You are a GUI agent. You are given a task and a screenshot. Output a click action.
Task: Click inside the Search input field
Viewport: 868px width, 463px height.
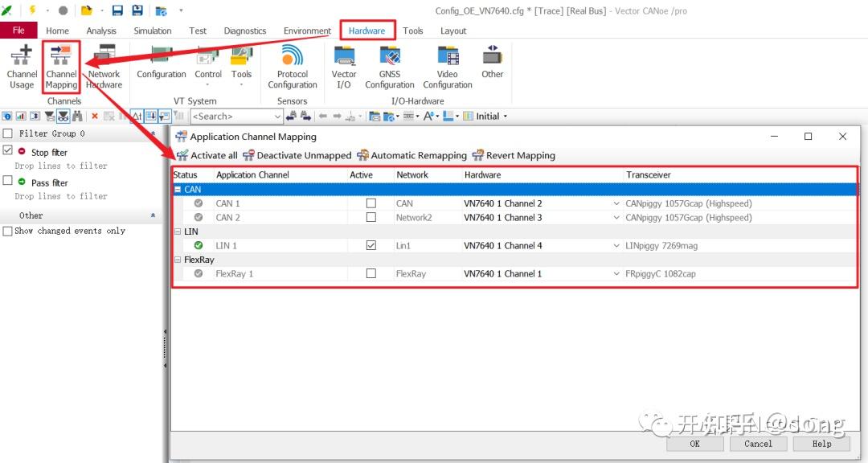pos(231,117)
